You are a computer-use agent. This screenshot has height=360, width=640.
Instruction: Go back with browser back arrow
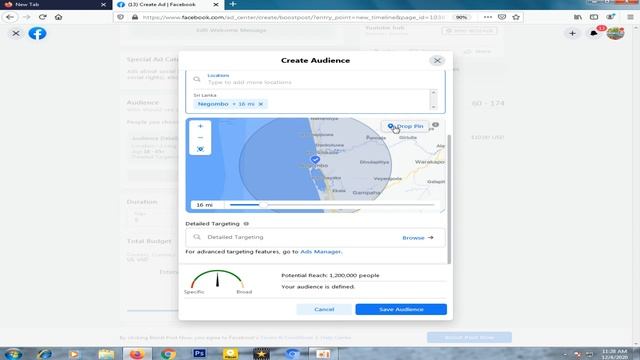10,17
